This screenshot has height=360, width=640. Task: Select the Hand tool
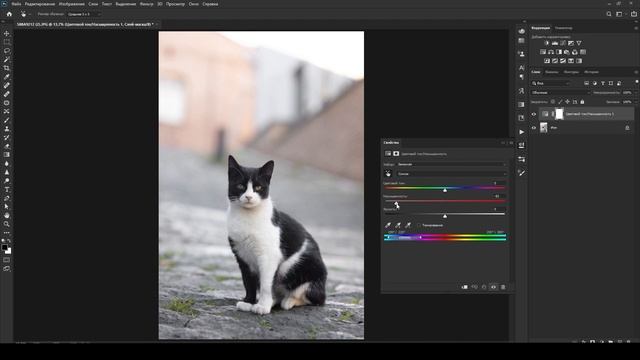click(7, 215)
